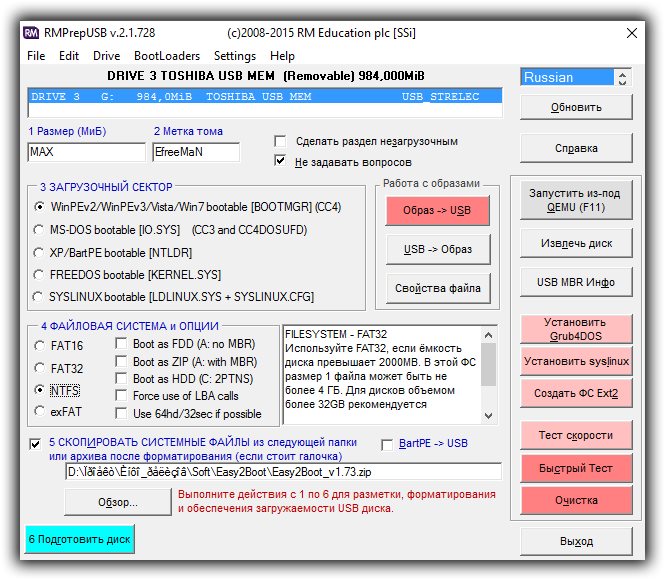Select DRIVE 3 TOSHIBA USB MEM row
This screenshot has width=665, height=580.
tap(265, 97)
